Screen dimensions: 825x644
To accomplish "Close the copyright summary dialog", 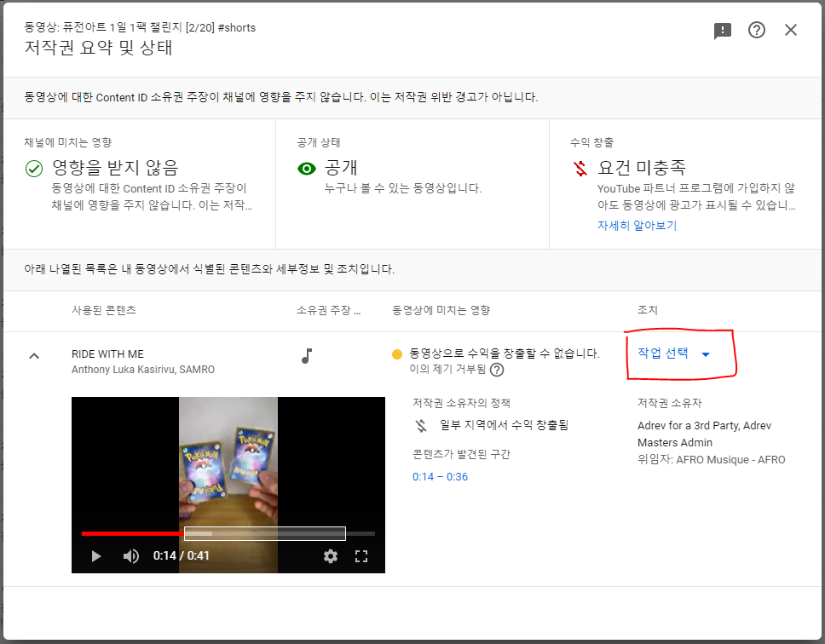I will tap(791, 30).
